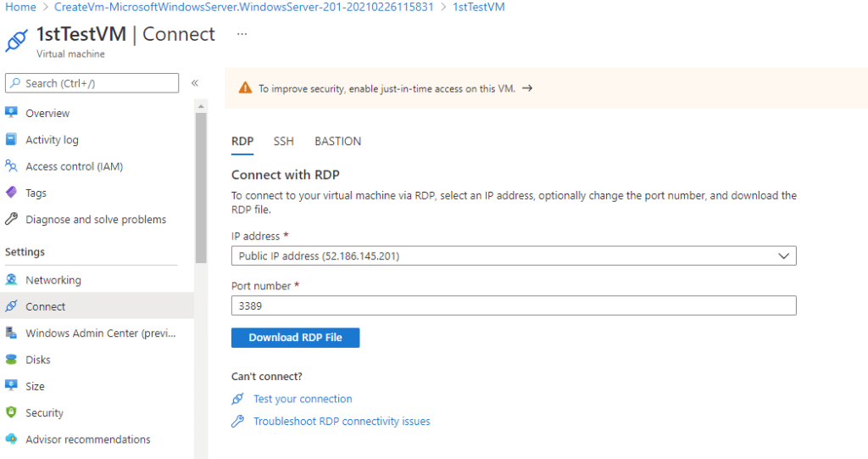Click the green Security shield icon
Viewport: 868px width, 459px height.
pos(11,412)
